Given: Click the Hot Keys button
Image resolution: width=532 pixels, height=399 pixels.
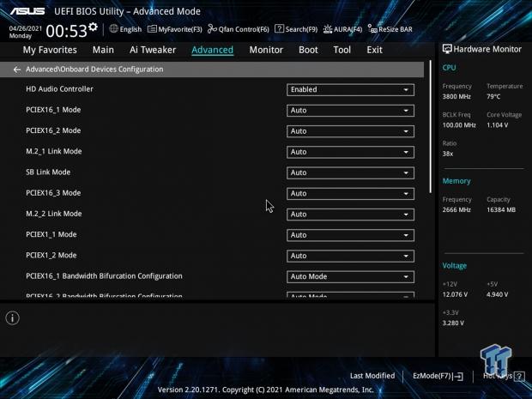Looking at the screenshot, I should [x=504, y=376].
